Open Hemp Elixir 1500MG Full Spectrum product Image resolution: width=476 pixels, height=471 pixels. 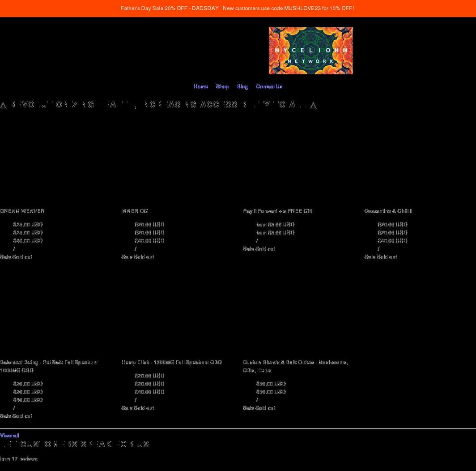(171, 362)
